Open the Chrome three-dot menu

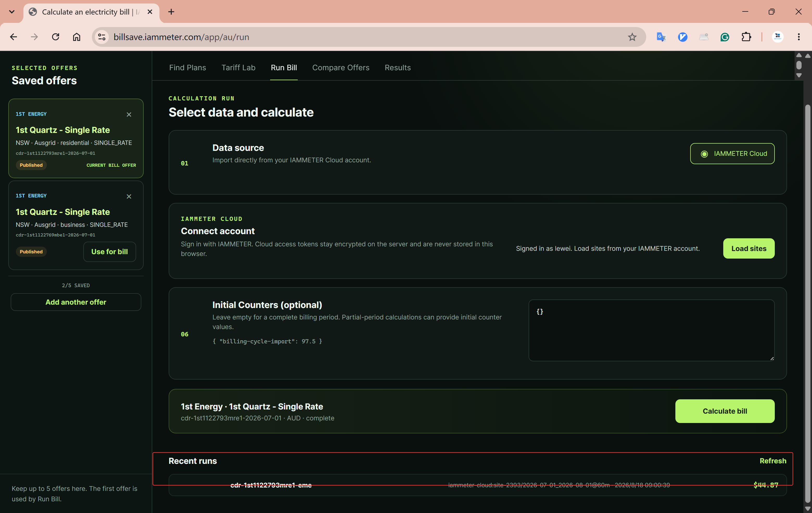[x=798, y=37]
